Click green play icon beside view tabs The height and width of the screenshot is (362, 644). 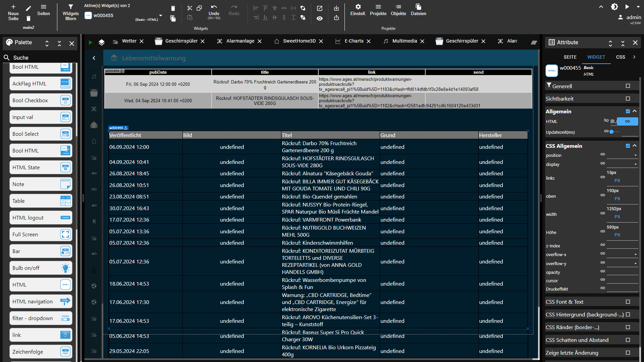(90, 42)
